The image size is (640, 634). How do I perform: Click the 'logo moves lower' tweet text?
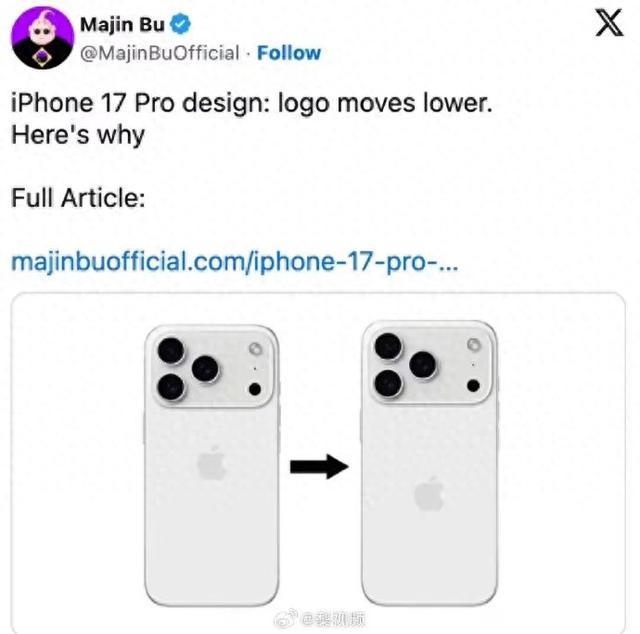click(x=385, y=103)
